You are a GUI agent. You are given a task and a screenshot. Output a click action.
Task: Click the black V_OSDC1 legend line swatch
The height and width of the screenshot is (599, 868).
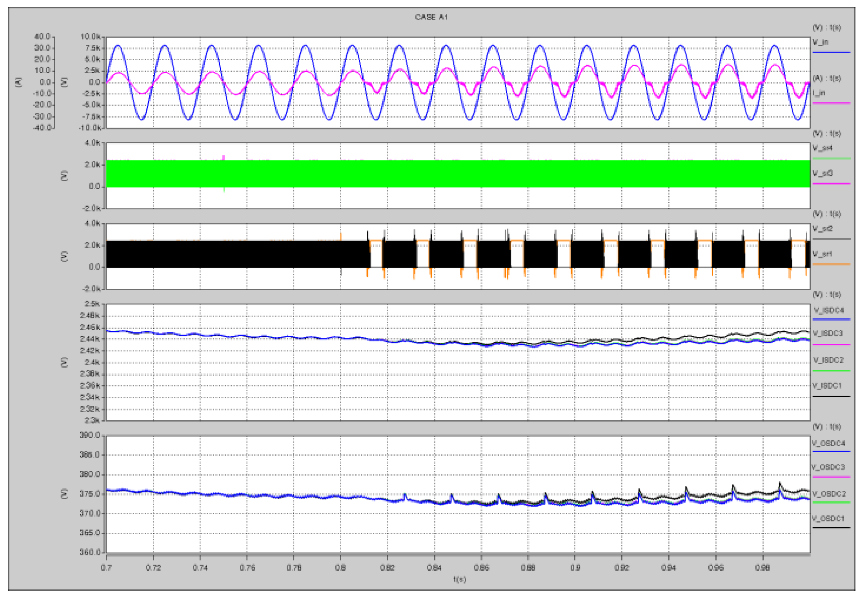pyautogui.click(x=831, y=528)
